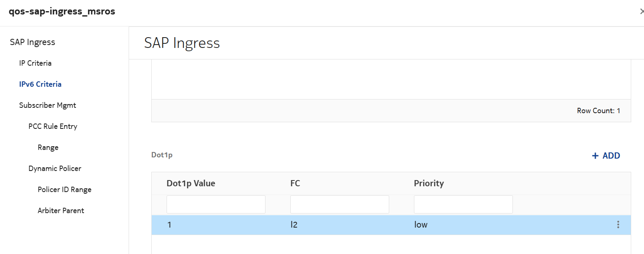Screen dimensions: 644x254
Task: Select Arbiter Parent in navigation
Action: pos(61,211)
